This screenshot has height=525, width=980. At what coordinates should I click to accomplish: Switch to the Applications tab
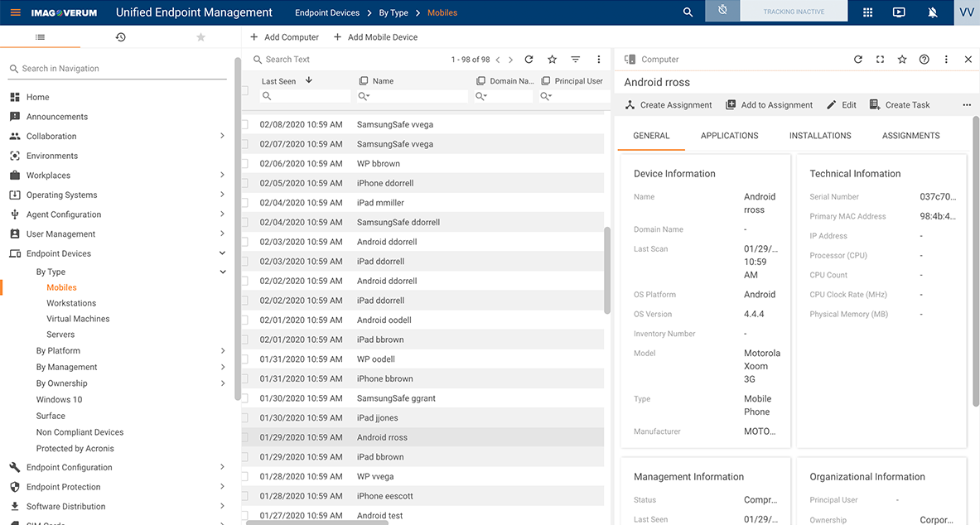(729, 135)
